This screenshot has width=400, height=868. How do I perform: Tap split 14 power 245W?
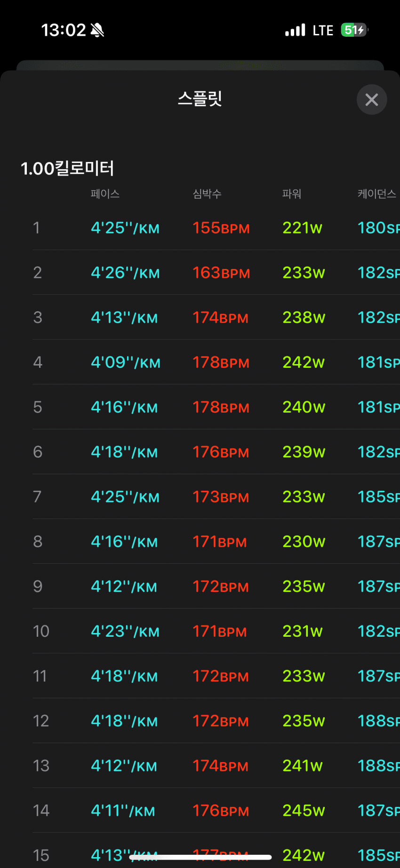[x=304, y=811]
